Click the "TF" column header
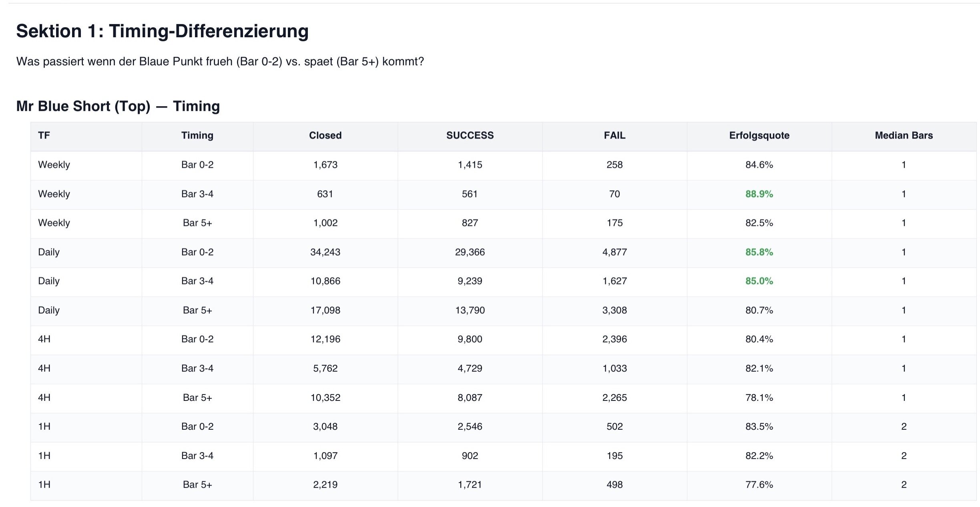The image size is (980, 507). coord(44,135)
